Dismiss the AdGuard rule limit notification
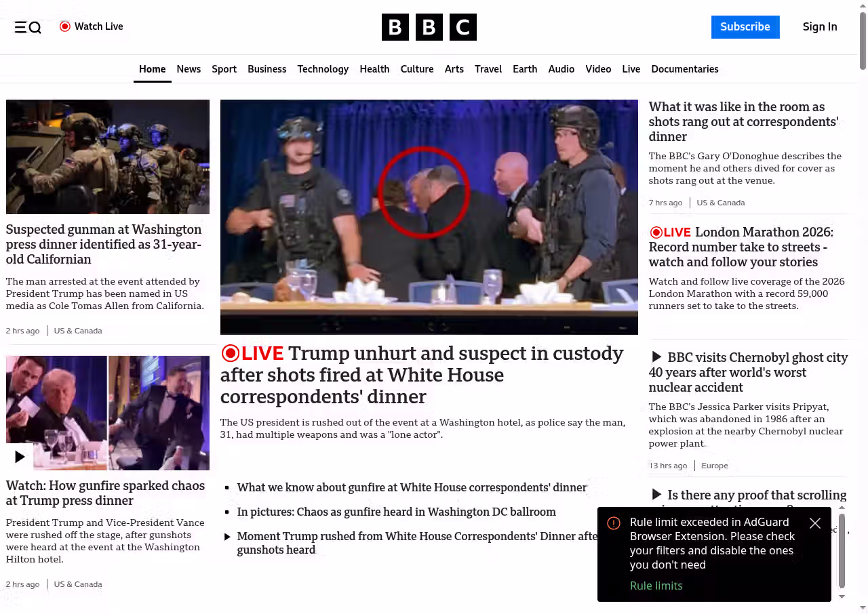This screenshot has width=868, height=614. tap(815, 523)
